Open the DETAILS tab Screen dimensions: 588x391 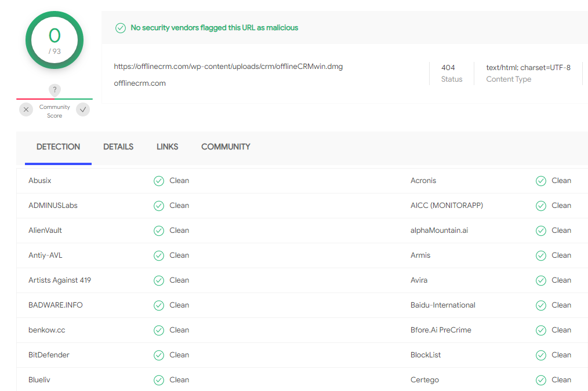click(x=118, y=147)
